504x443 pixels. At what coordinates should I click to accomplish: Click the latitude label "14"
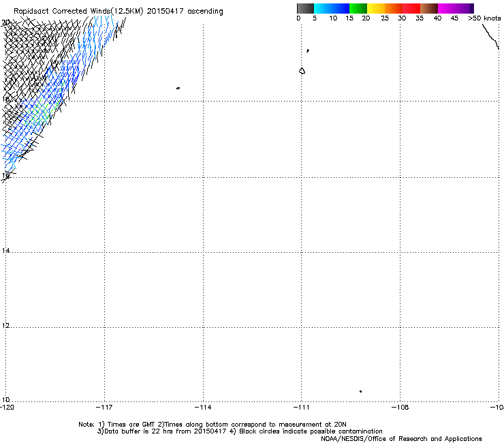pyautogui.click(x=5, y=250)
